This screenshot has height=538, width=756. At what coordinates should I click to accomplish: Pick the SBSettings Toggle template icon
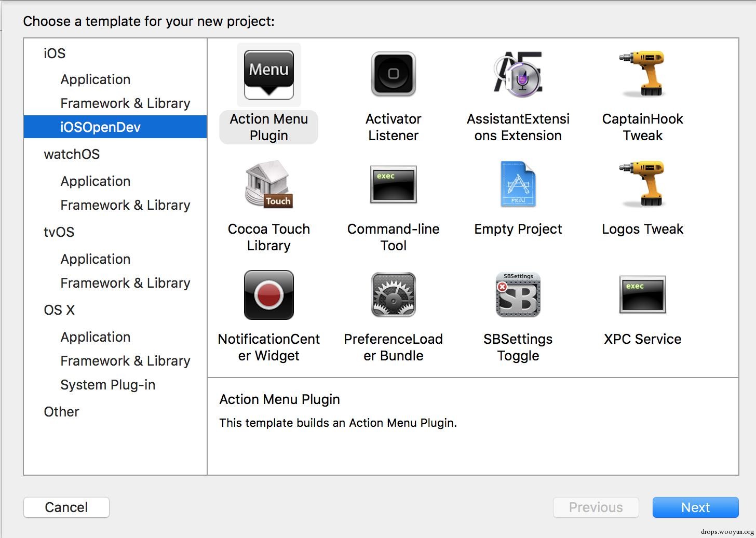click(x=518, y=294)
